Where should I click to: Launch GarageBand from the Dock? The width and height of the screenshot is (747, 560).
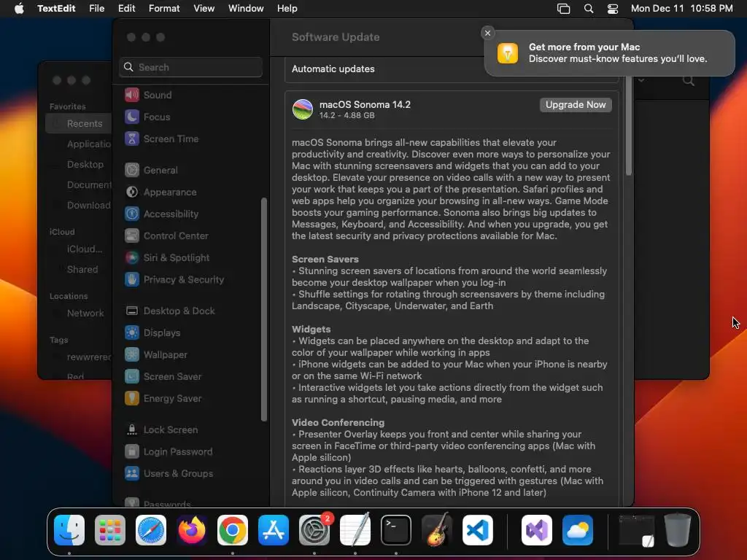(x=437, y=530)
